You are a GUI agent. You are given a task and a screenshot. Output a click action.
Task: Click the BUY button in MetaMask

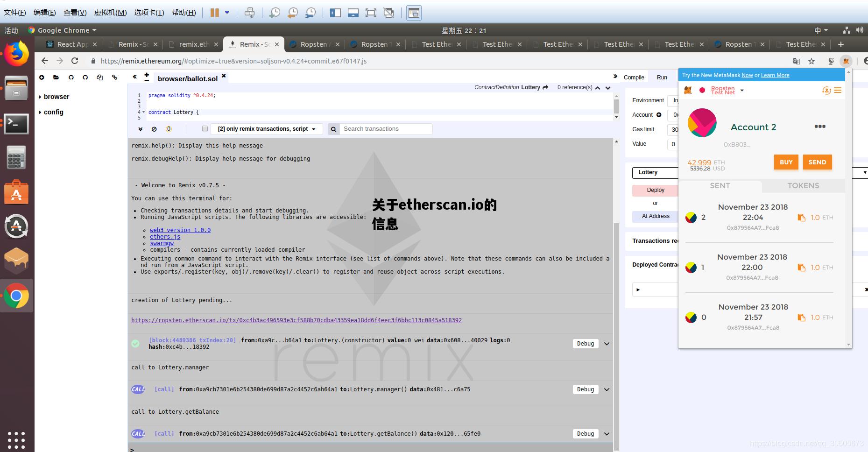[x=786, y=162]
